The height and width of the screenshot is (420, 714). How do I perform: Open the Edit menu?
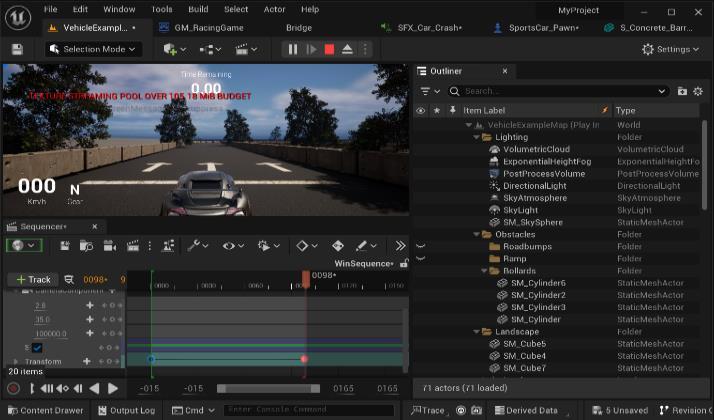coord(80,9)
